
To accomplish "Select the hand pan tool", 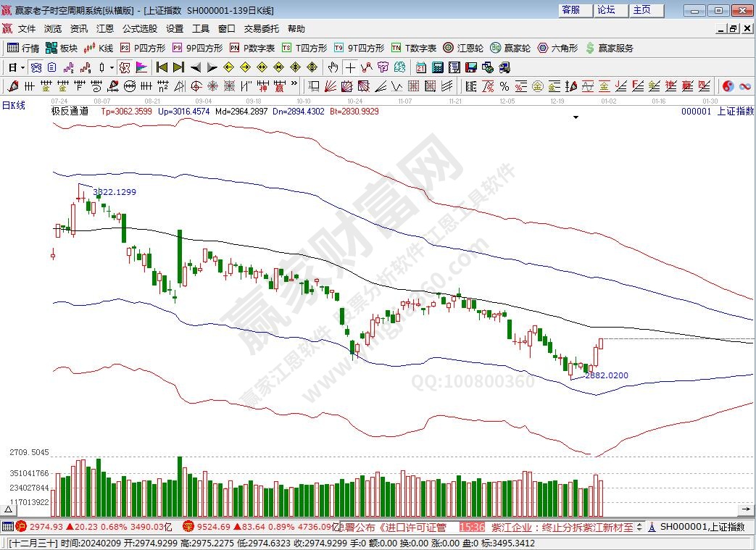I will (x=332, y=67).
